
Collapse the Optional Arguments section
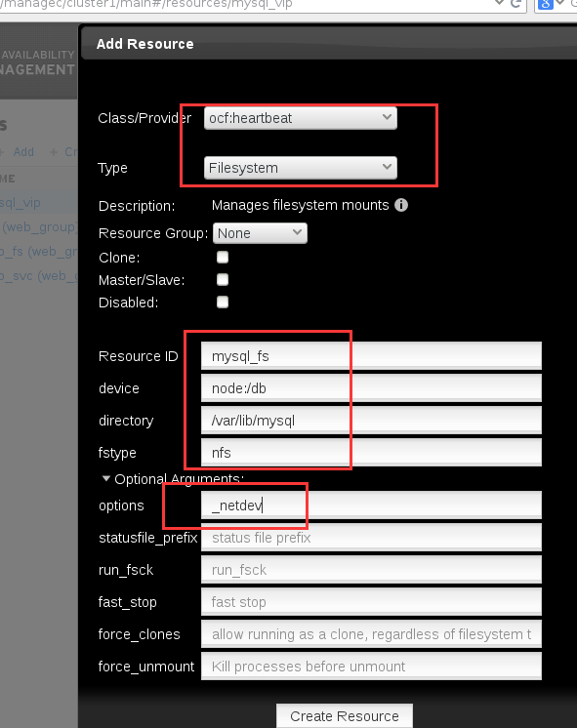point(105,479)
